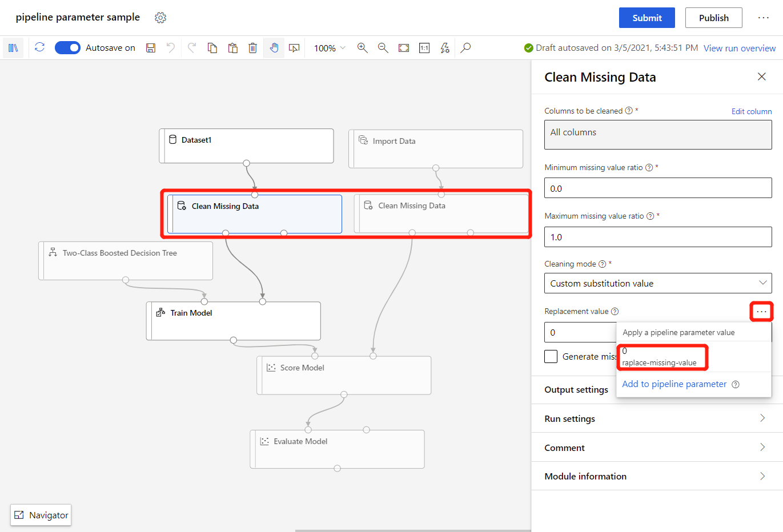
Task: Open the View run overview link
Action: (x=739, y=49)
